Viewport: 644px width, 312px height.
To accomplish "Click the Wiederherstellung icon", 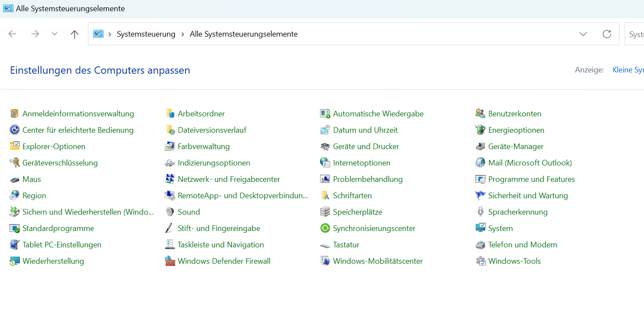I will pyautogui.click(x=15, y=261).
